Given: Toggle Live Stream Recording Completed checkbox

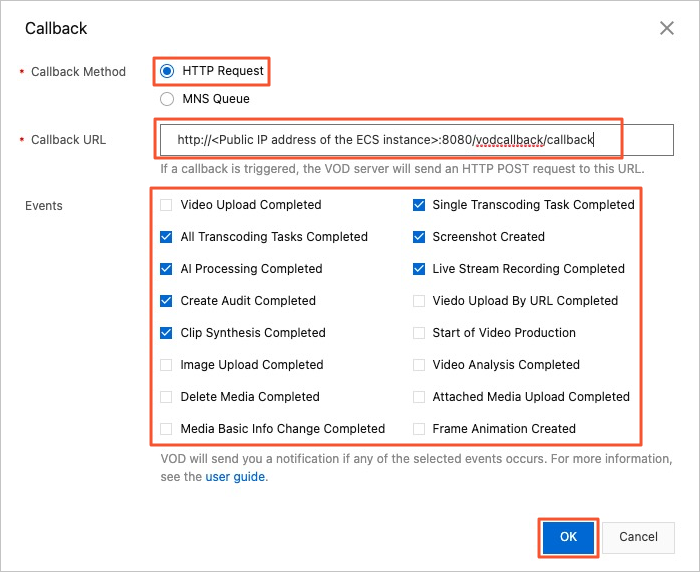Looking at the screenshot, I should coord(419,269).
